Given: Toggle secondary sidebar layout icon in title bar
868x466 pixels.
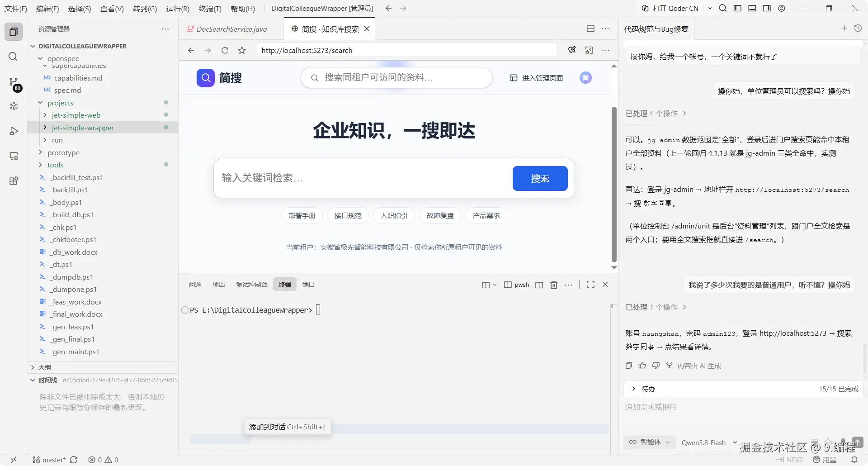Looking at the screenshot, I should pyautogui.click(x=767, y=8).
